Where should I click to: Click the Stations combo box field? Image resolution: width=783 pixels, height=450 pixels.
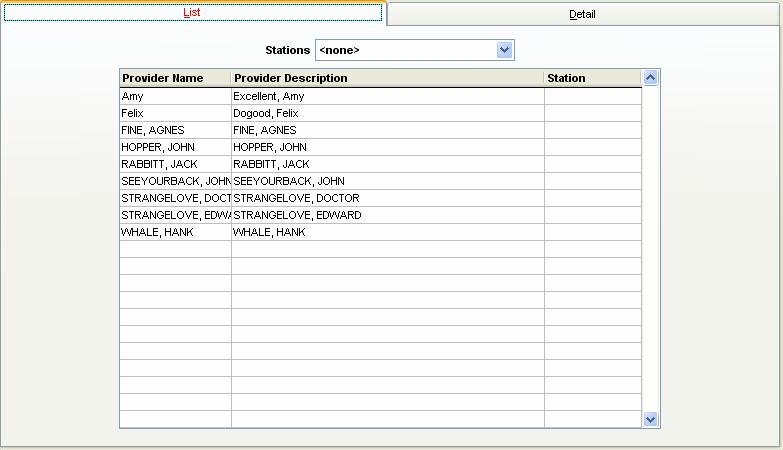pyautogui.click(x=414, y=50)
